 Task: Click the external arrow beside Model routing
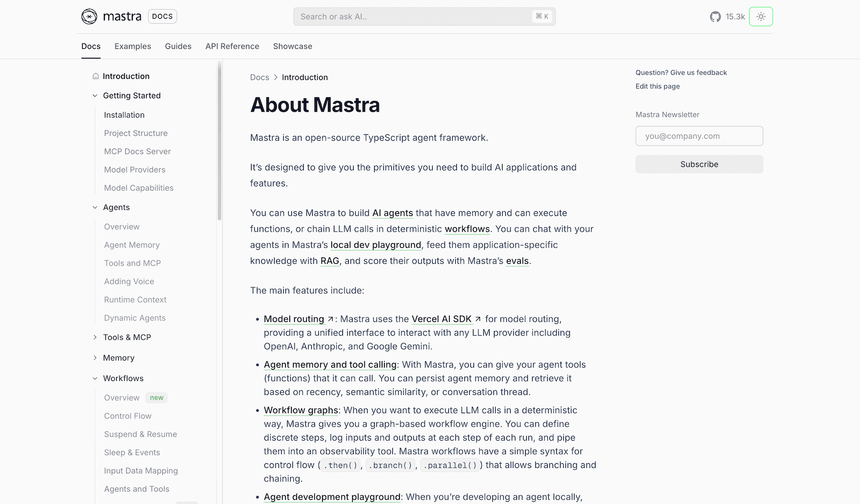pyautogui.click(x=331, y=319)
